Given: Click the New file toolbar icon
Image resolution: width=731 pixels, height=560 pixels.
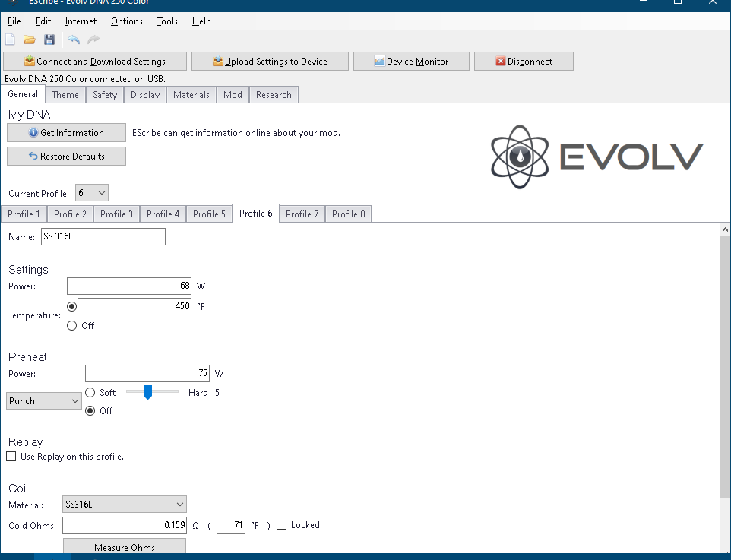Looking at the screenshot, I should pyautogui.click(x=10, y=40).
